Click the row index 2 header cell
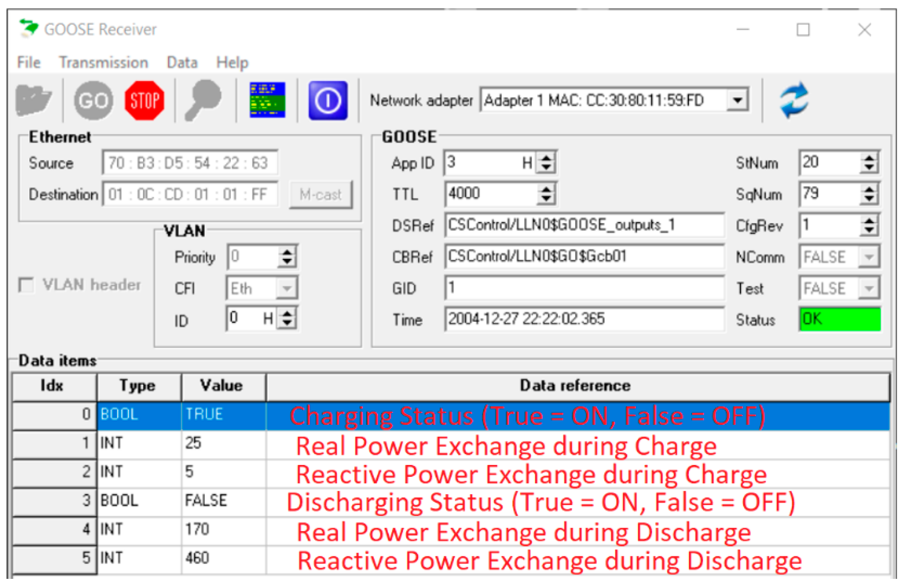907x588 pixels. (55, 473)
